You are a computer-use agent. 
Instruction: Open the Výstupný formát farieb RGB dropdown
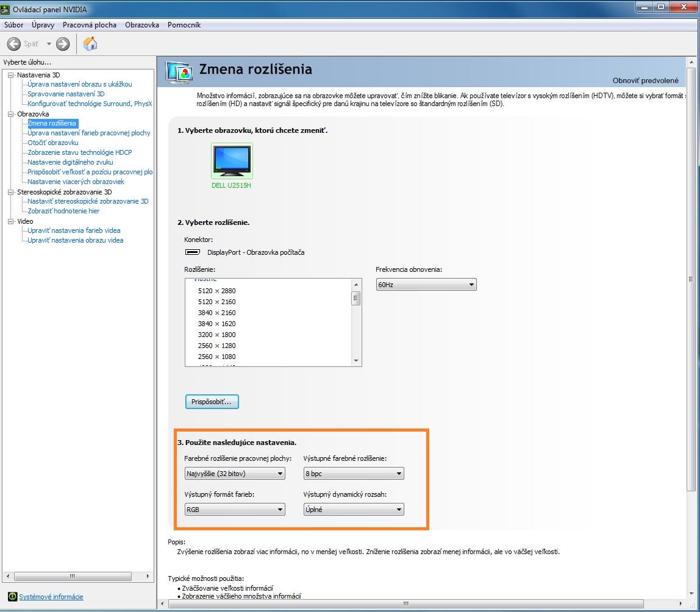235,510
